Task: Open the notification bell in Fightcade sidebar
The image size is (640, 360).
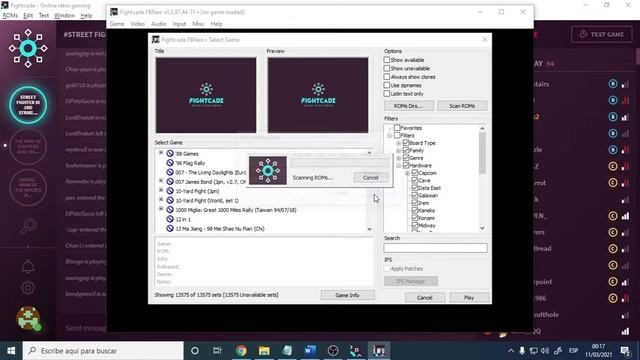Action: [x=28, y=266]
